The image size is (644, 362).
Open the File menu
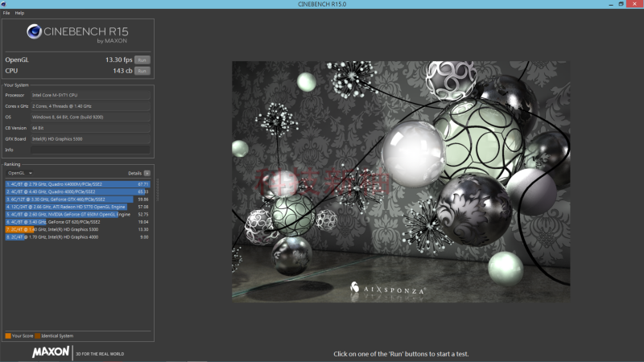(x=6, y=13)
